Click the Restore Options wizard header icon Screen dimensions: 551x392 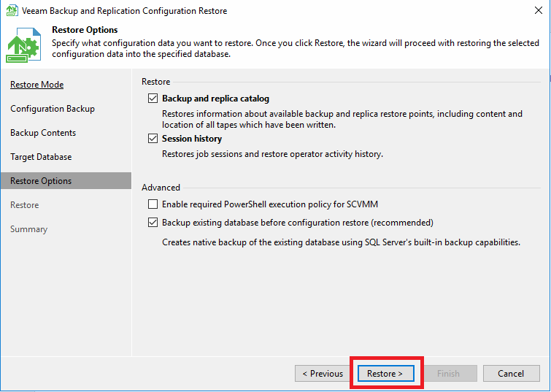coord(23,45)
